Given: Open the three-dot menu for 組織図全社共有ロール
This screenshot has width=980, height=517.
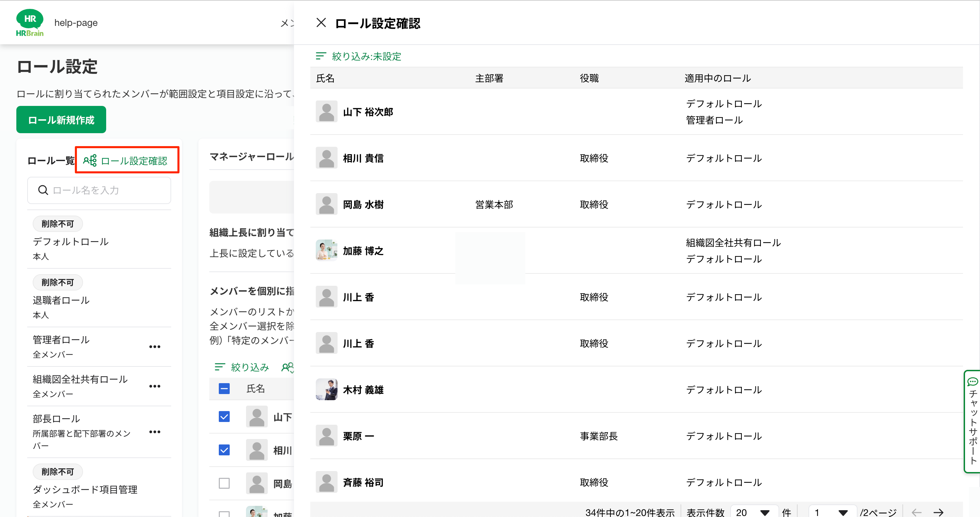Looking at the screenshot, I should click(154, 387).
